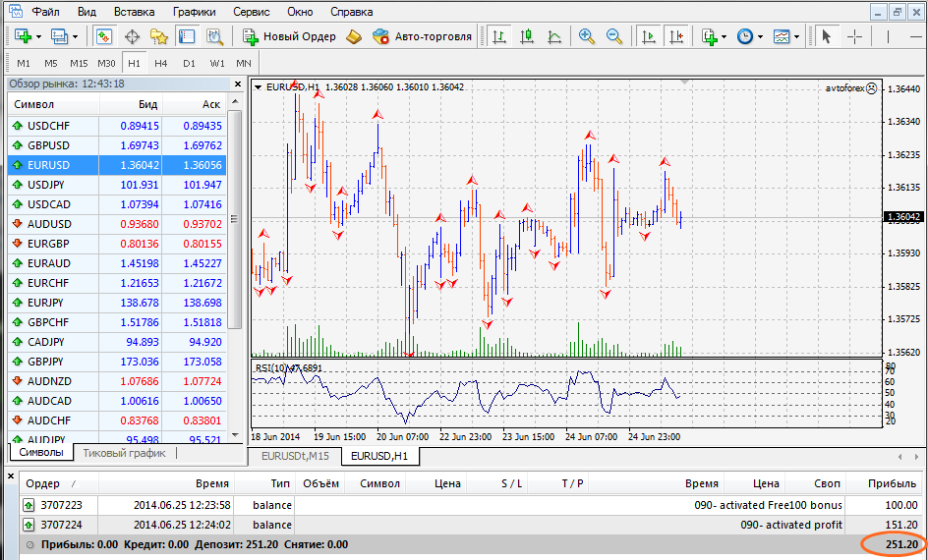This screenshot has height=560, width=928.
Task: Click the EURJPY up-arrow icon
Action: point(17,303)
